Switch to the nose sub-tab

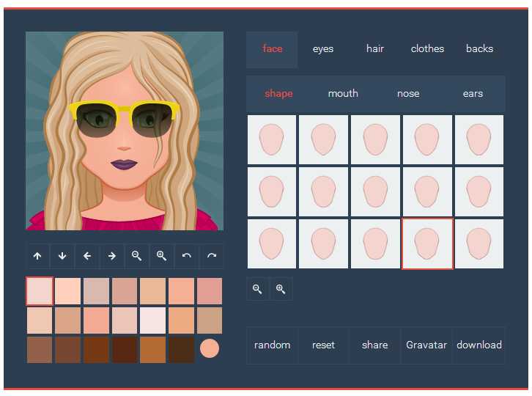coord(408,94)
